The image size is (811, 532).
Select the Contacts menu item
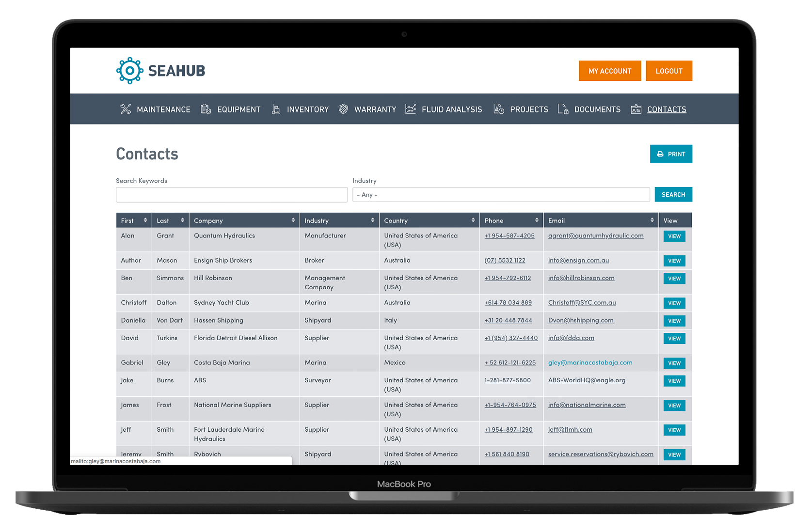[x=667, y=110]
